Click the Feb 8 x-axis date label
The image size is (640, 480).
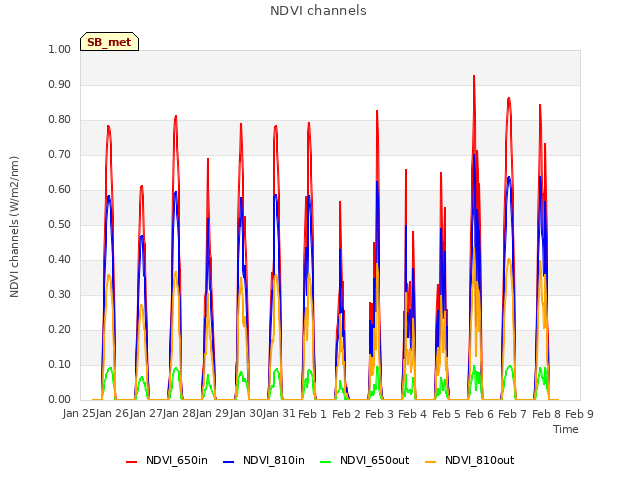546,414
